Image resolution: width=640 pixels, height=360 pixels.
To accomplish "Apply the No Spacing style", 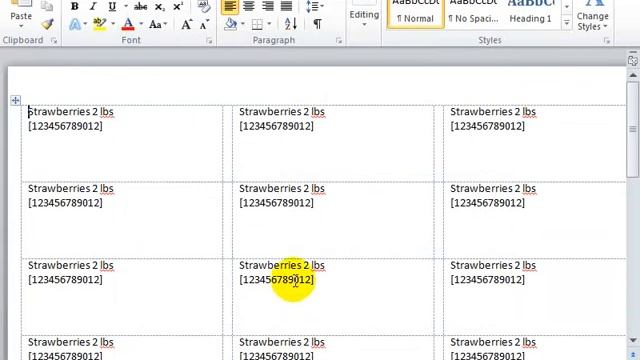I will point(473,13).
